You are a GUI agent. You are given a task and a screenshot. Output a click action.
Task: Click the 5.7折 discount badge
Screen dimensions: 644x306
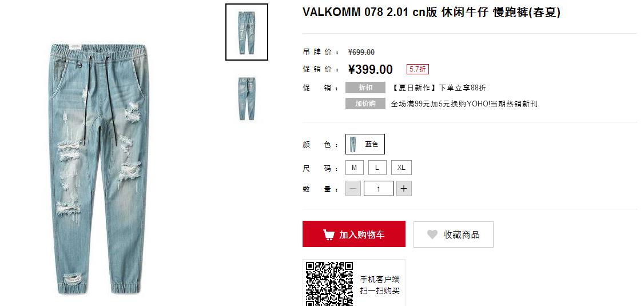click(418, 69)
